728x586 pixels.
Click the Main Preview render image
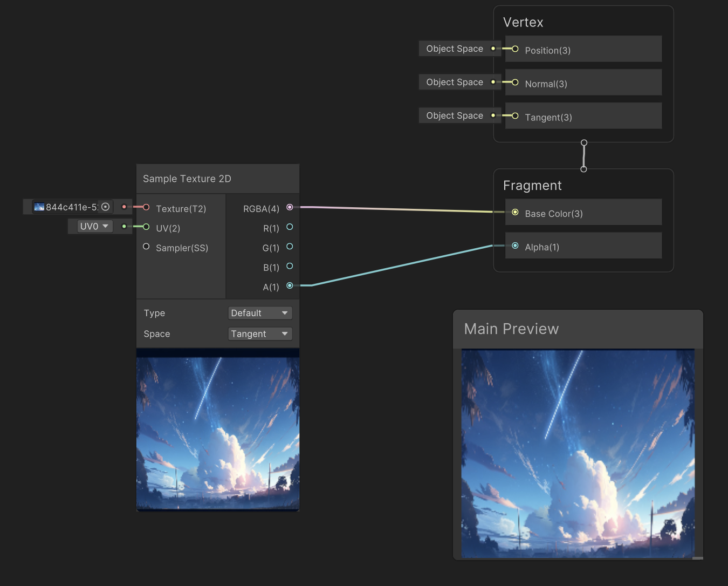pos(578,453)
